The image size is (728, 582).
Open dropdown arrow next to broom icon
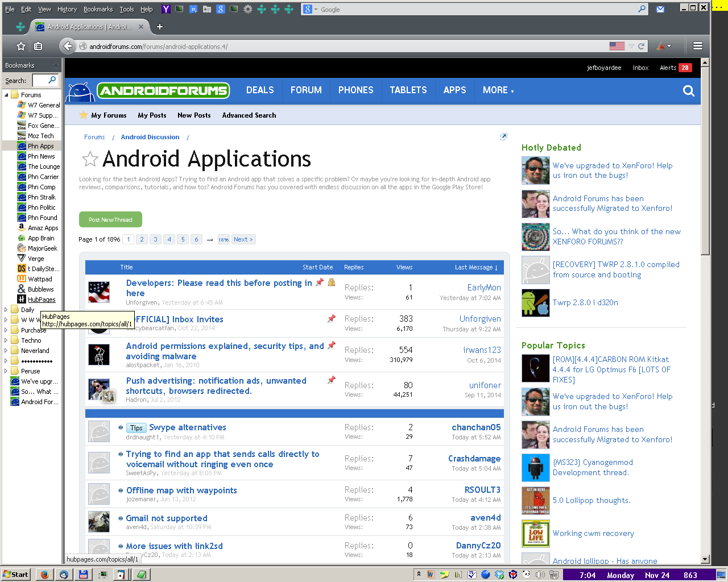pyautogui.click(x=669, y=46)
